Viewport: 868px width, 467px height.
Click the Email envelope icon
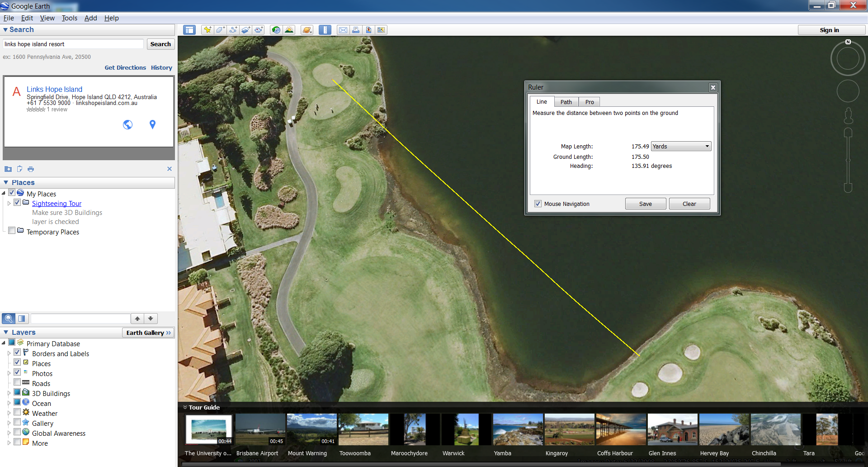click(x=343, y=30)
